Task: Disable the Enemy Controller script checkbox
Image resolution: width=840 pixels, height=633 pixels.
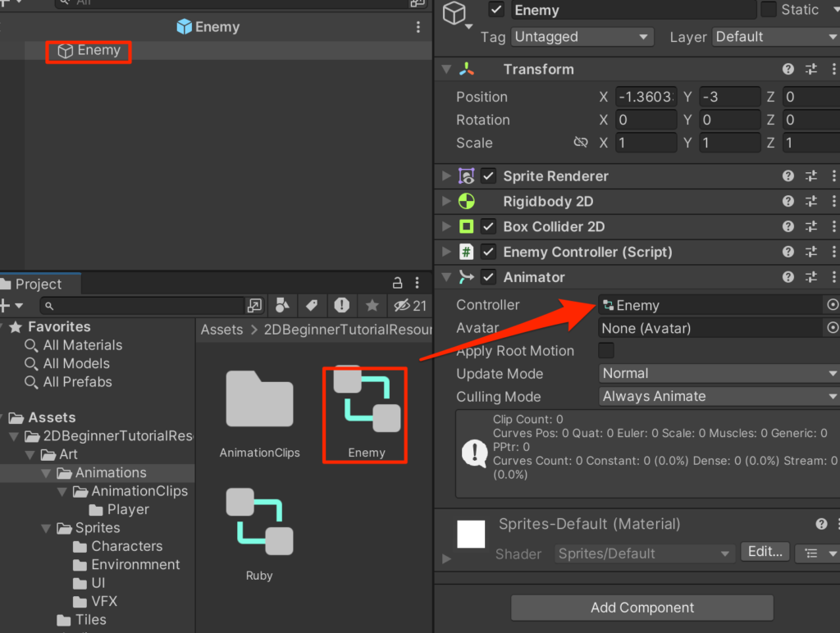Action: (x=488, y=252)
